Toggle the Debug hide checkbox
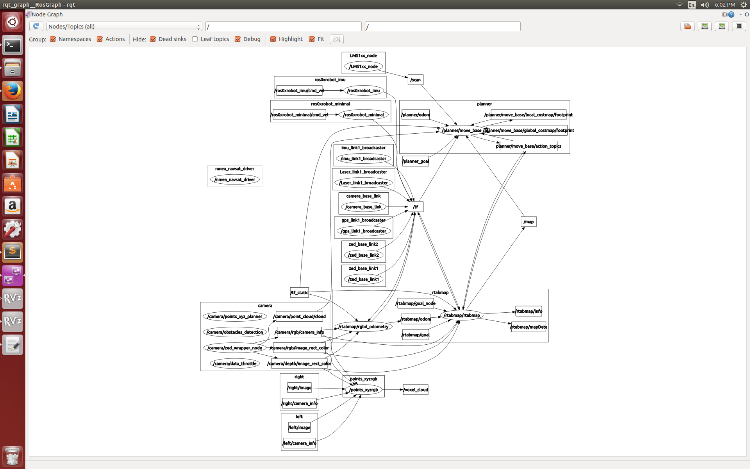 point(239,39)
